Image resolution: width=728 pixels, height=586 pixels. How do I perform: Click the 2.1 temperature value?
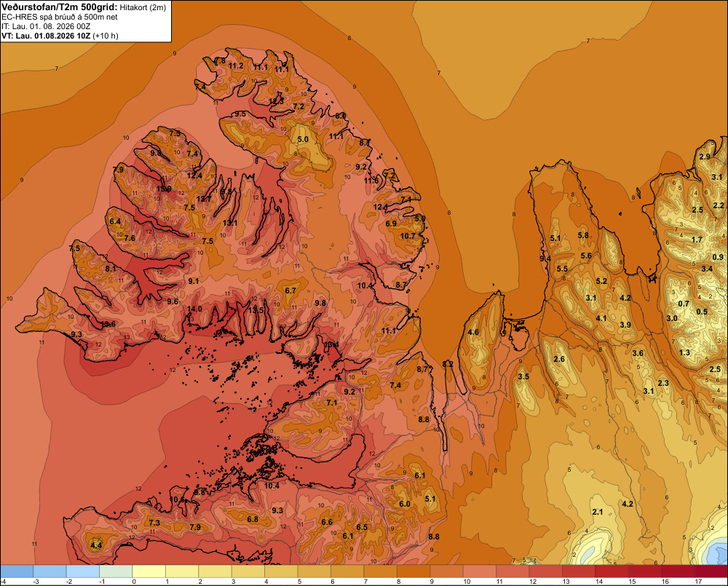pos(598,512)
